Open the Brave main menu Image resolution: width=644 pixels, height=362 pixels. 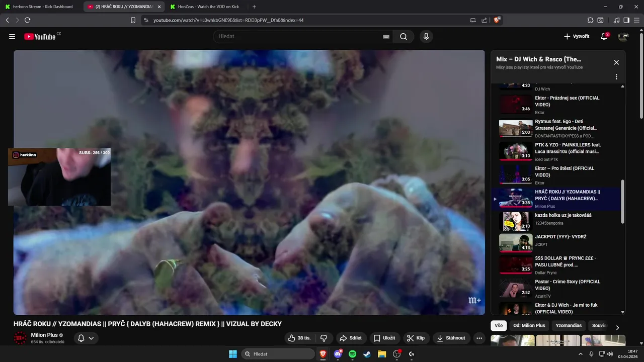coord(636,20)
